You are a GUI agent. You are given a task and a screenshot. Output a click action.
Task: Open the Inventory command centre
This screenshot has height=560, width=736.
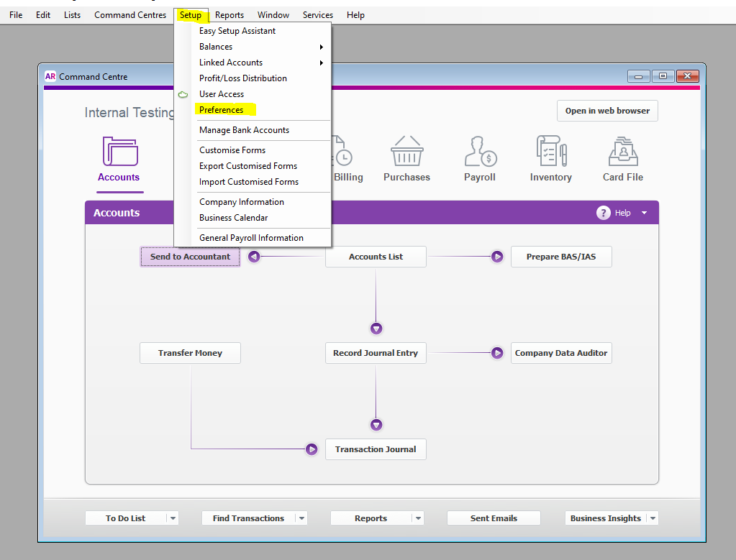tap(550, 158)
